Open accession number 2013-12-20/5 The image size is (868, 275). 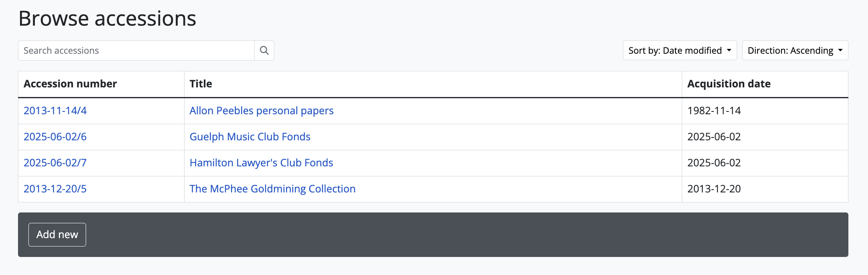[x=55, y=189]
